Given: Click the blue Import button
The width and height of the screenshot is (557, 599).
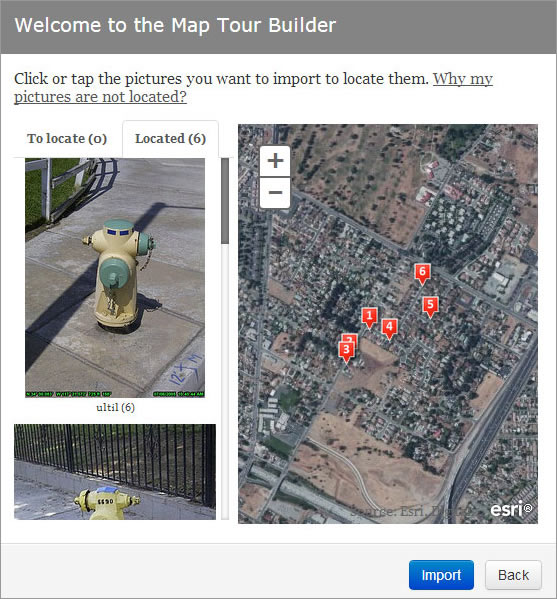Looking at the screenshot, I should click(441, 575).
